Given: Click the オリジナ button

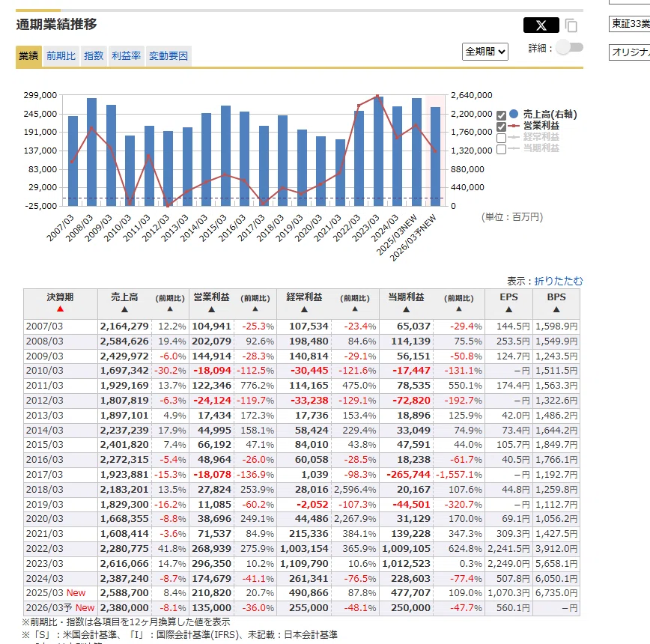Looking at the screenshot, I should point(629,52).
